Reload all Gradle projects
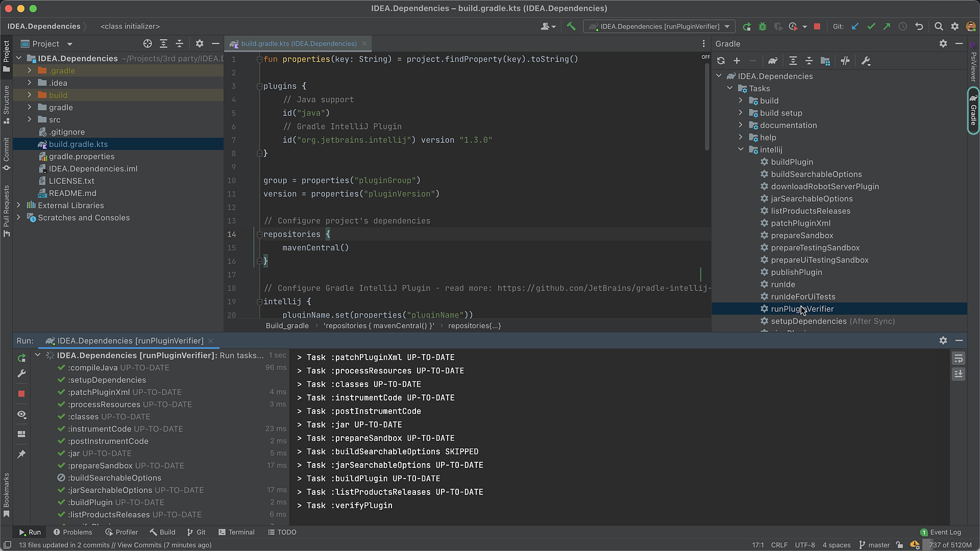 coord(721,61)
